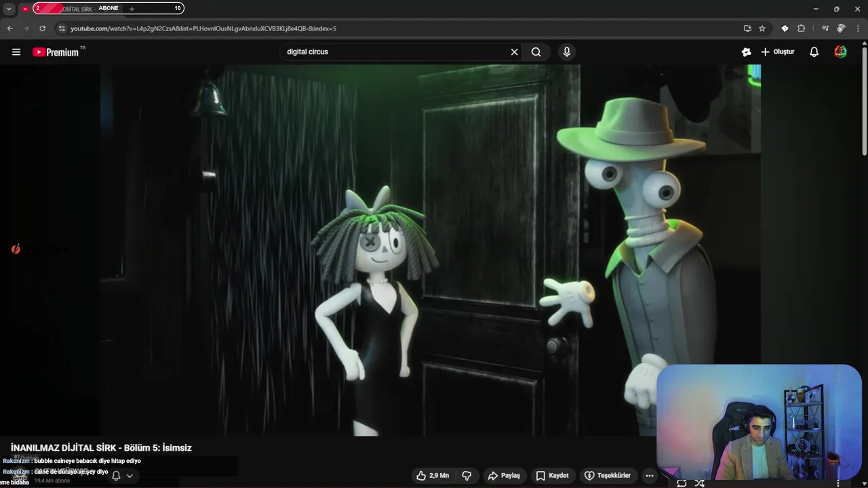The image size is (868, 488).
Task: Run search with the magnifier button
Action: 536,52
